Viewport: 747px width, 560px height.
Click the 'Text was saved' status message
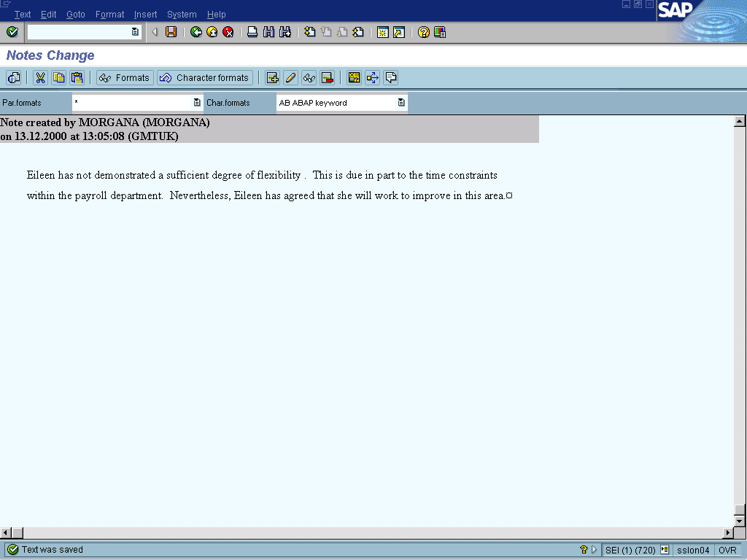pos(53,550)
